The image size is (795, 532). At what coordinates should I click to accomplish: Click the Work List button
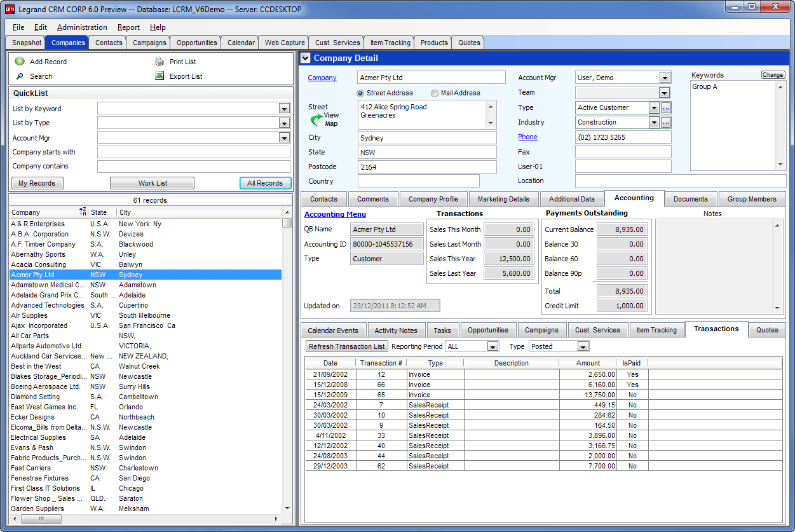pos(153,183)
